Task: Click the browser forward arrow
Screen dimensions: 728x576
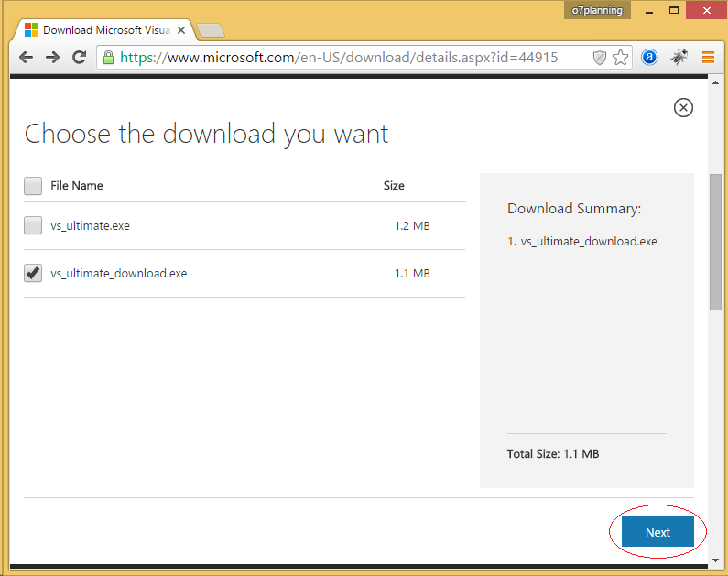Action: 52,58
